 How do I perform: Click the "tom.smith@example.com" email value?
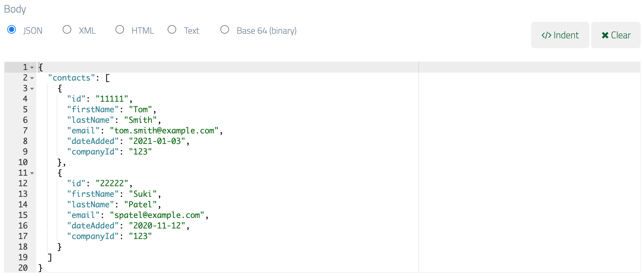pyautogui.click(x=164, y=131)
